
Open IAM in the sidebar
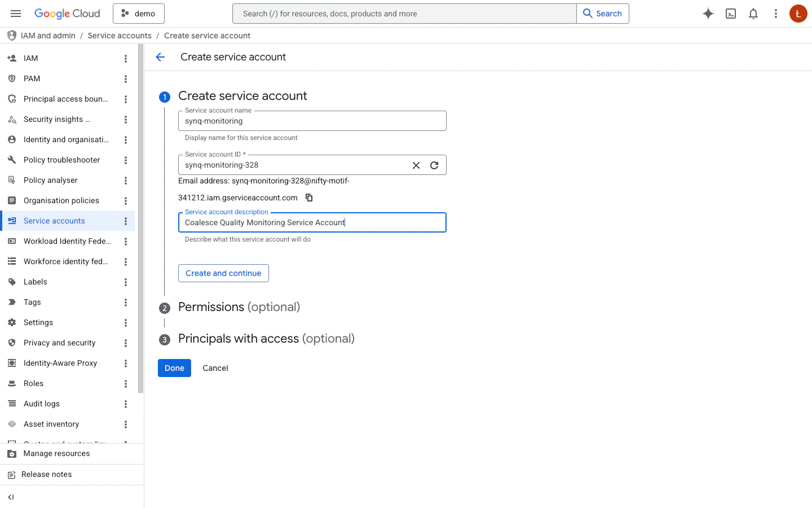point(68,58)
